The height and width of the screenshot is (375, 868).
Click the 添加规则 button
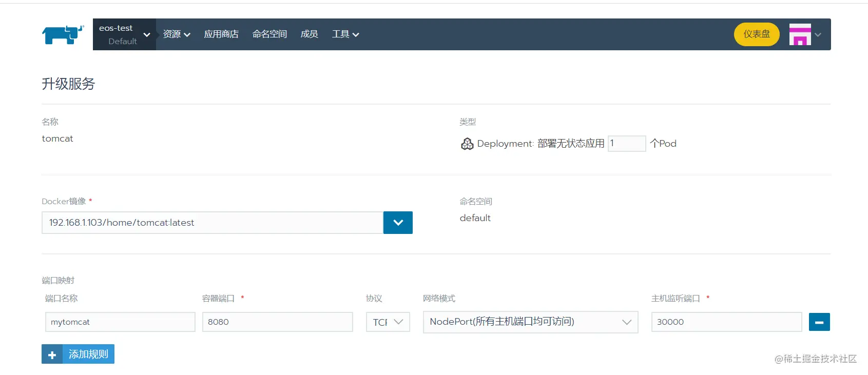[78, 354]
